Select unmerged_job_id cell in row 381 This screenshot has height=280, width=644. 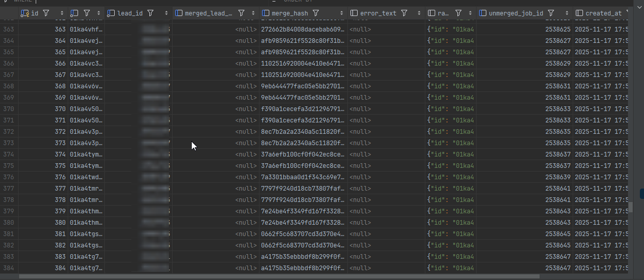point(523,234)
